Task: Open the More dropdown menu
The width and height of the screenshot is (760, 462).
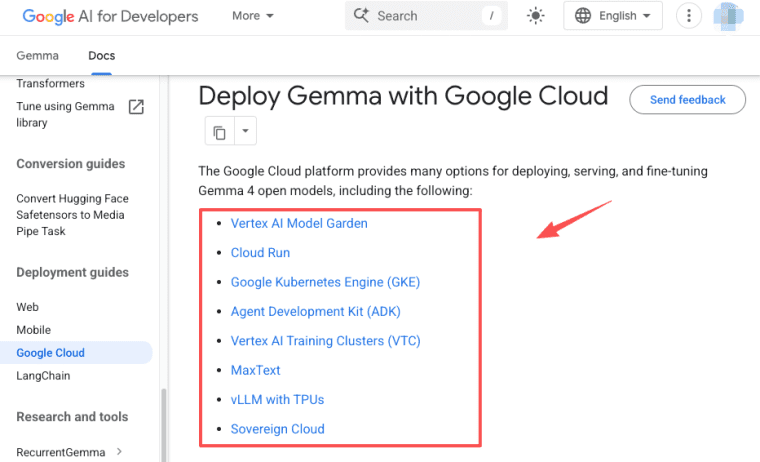Action: click(x=253, y=16)
